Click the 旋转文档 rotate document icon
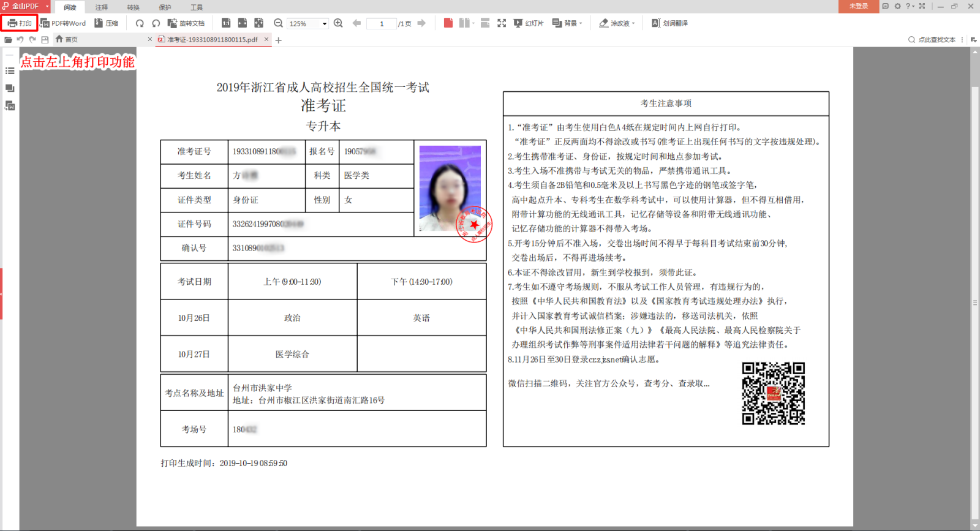 click(186, 23)
